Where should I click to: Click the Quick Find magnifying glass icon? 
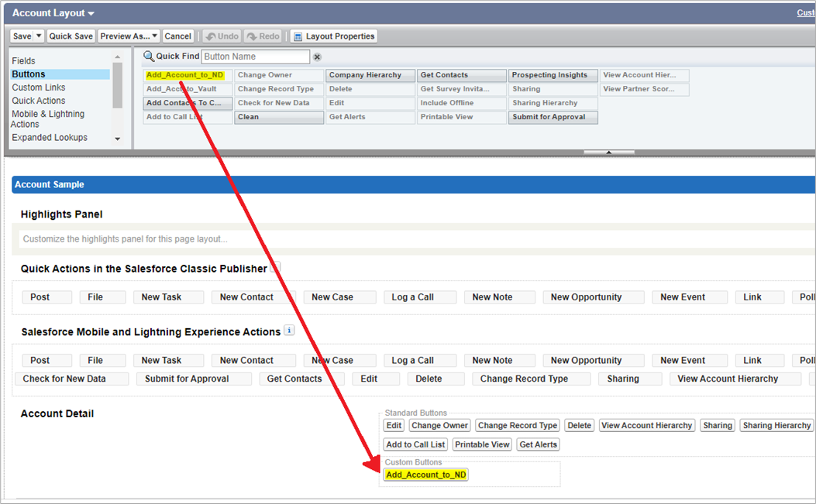click(149, 56)
